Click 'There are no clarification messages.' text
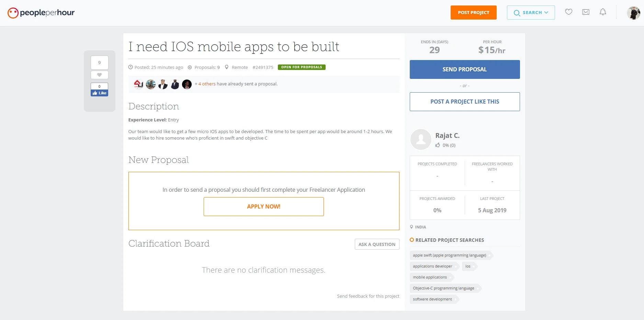This screenshot has height=320, width=644. 263,270
